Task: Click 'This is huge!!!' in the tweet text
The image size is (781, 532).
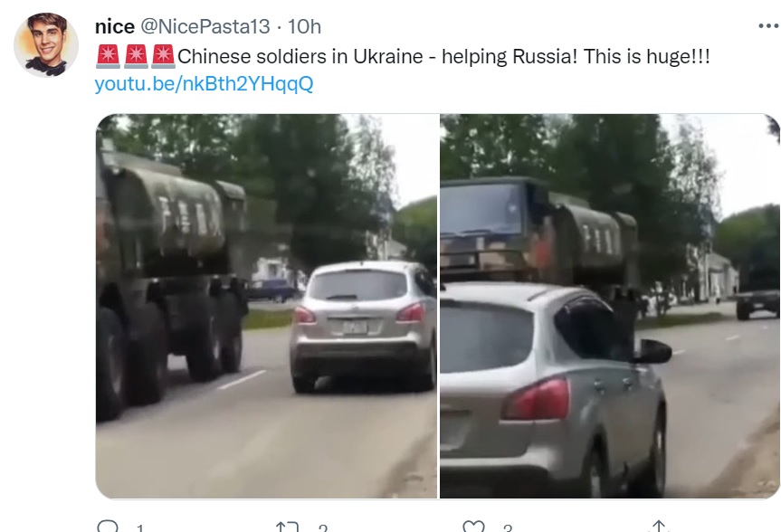Action: 646,56
